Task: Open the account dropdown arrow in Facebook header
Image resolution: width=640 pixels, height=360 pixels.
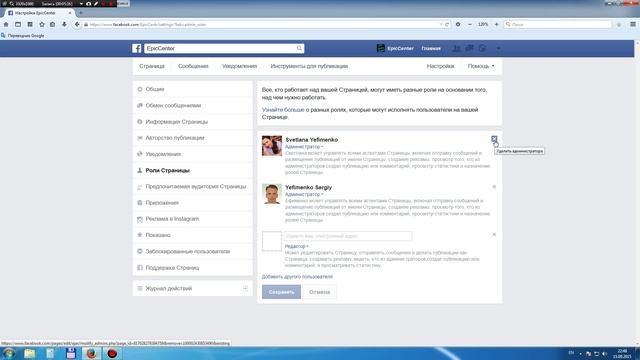Action: click(x=498, y=49)
